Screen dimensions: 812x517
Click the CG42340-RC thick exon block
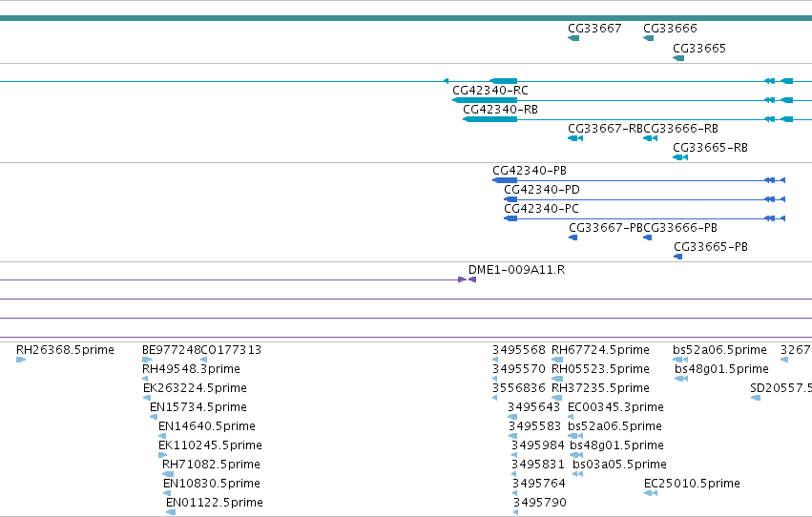[x=485, y=100]
